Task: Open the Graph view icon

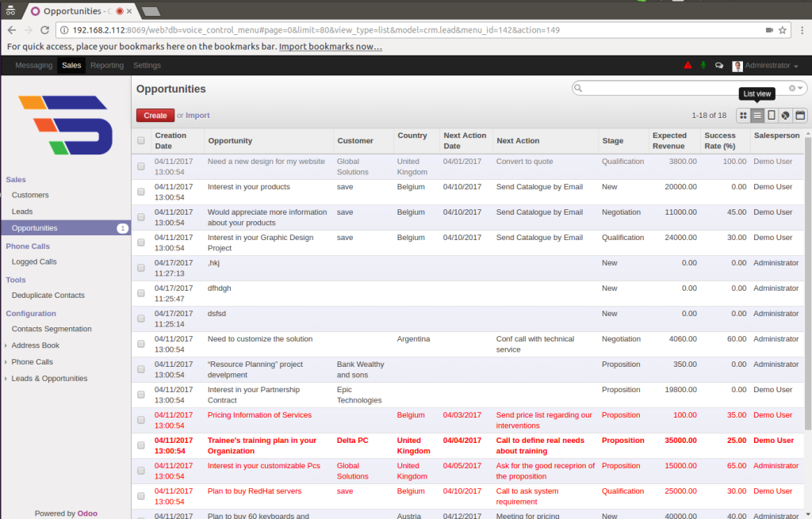Action: (x=785, y=116)
